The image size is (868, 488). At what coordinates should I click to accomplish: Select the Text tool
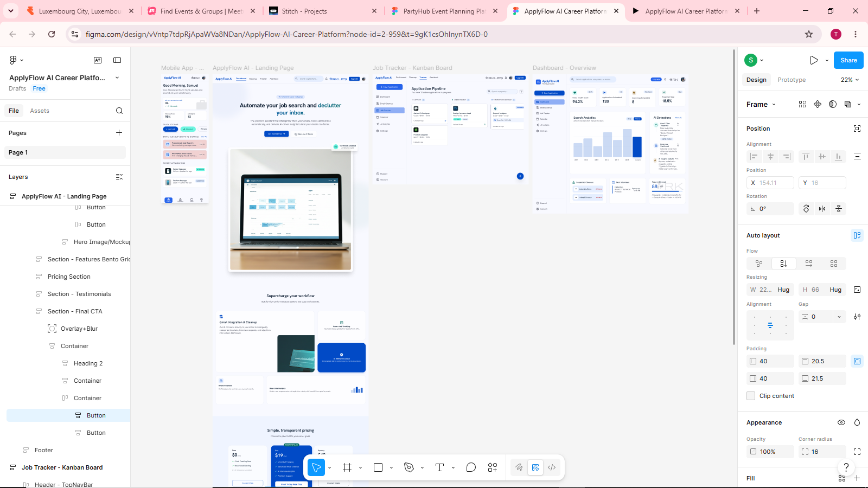pos(440,467)
